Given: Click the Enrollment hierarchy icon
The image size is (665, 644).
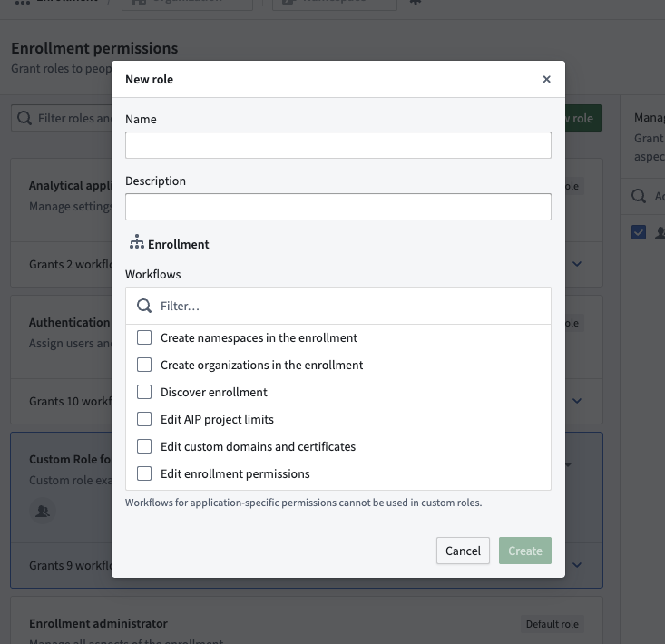Looking at the screenshot, I should (137, 241).
